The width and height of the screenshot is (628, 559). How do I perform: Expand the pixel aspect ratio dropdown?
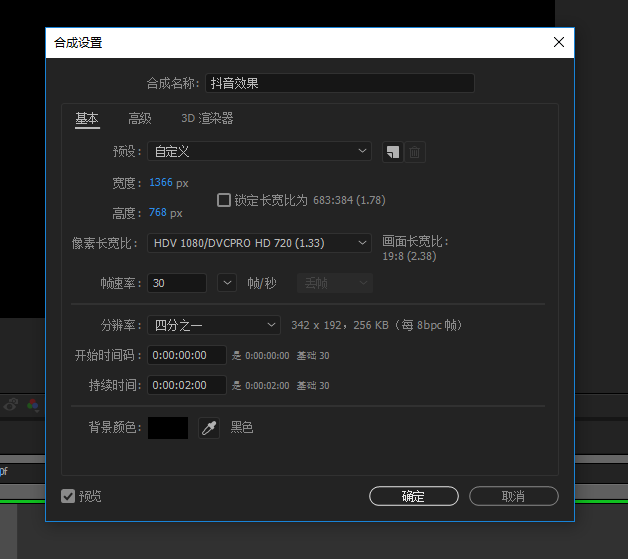pyautogui.click(x=259, y=243)
